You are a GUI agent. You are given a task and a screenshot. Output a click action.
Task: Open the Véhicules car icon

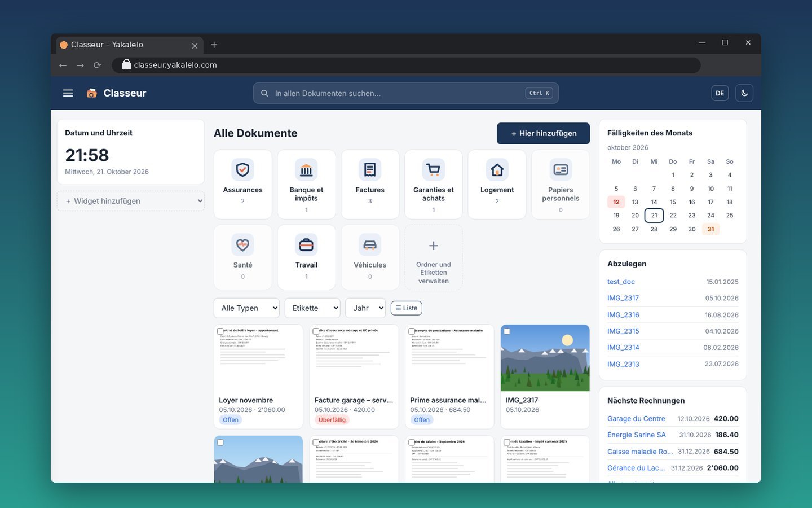click(370, 245)
